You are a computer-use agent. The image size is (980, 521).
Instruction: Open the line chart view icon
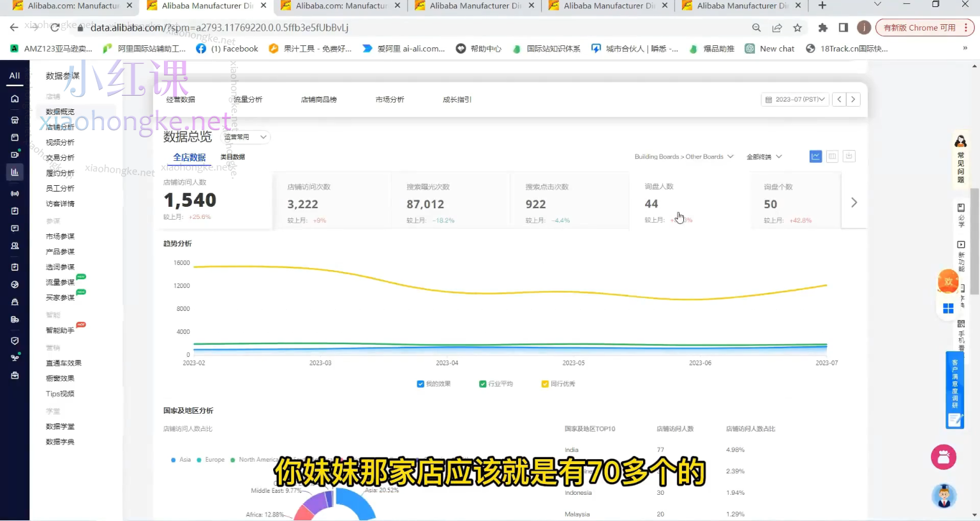(815, 156)
